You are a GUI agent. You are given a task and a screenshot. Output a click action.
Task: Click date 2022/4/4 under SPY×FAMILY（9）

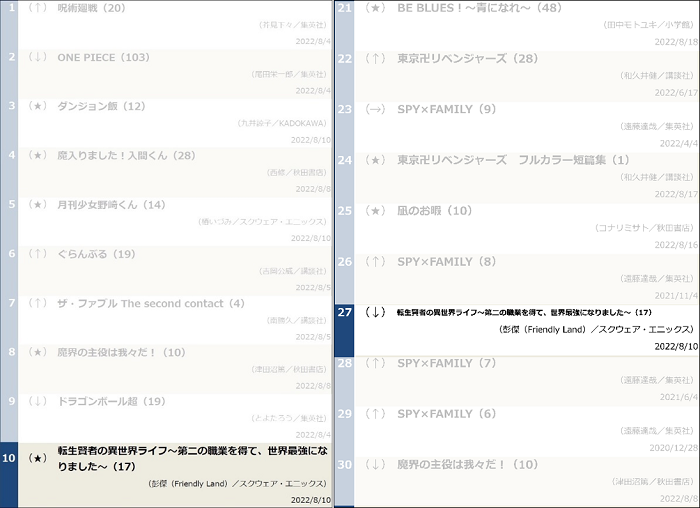click(x=679, y=144)
